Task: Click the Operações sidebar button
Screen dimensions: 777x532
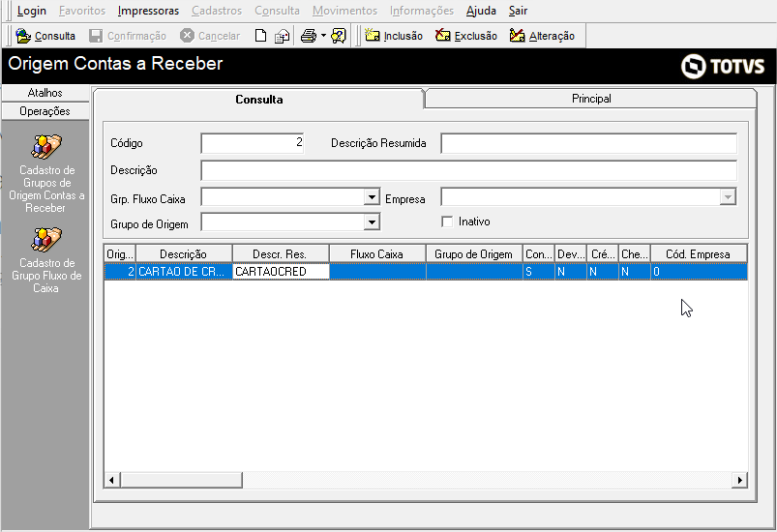Action: click(45, 111)
